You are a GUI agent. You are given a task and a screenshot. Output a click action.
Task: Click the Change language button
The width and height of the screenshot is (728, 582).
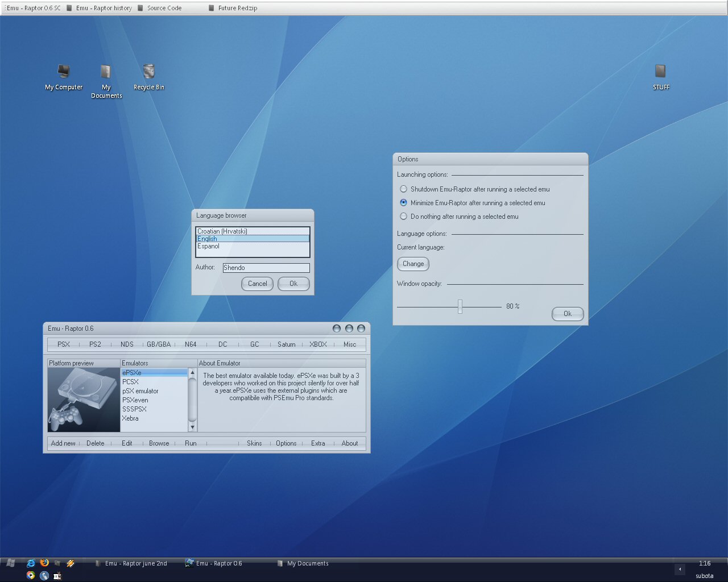(413, 264)
